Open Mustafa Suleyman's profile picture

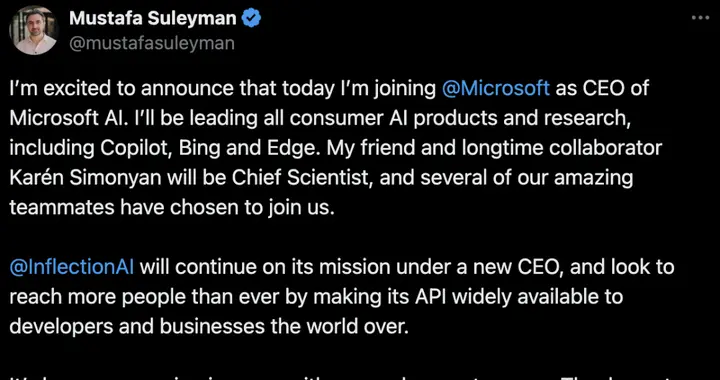(x=33, y=30)
